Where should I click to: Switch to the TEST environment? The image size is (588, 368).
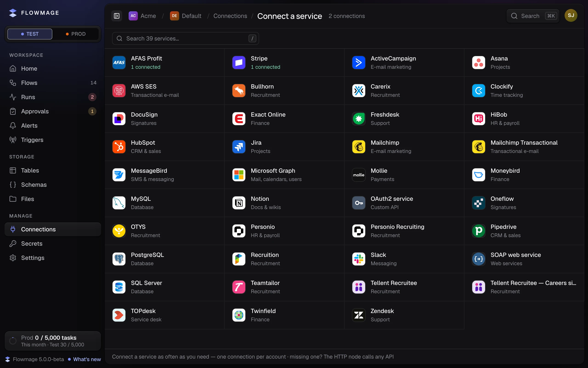coord(30,34)
